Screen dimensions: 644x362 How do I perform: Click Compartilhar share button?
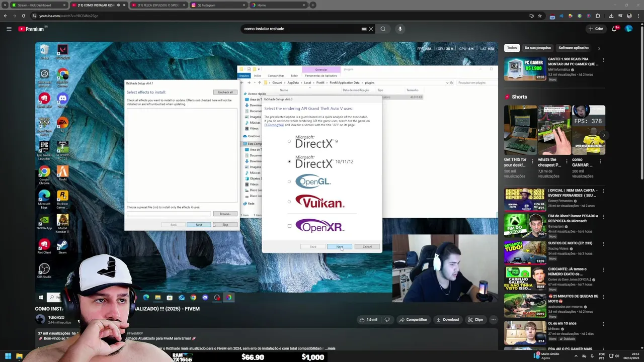[x=413, y=319]
